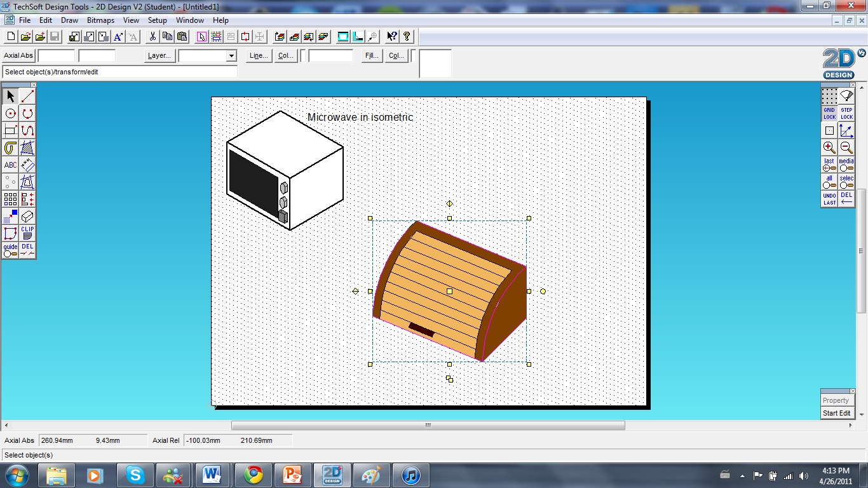Activate the freehand curve tool
The image size is (868, 488).
point(27,130)
